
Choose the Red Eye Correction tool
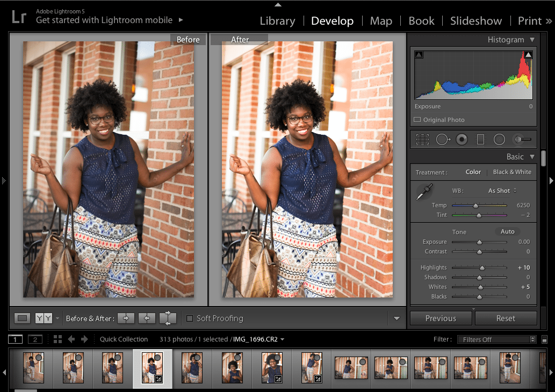tap(461, 140)
